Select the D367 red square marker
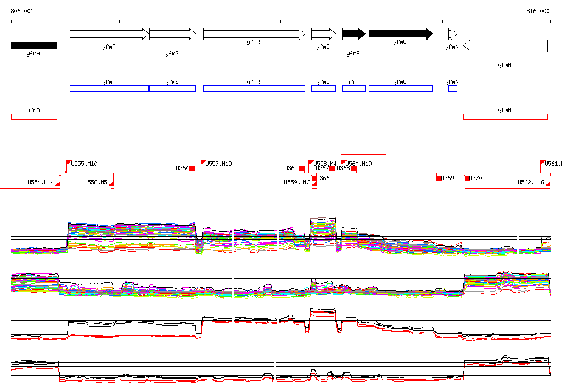The width and height of the screenshot is (562, 392). coord(333,168)
